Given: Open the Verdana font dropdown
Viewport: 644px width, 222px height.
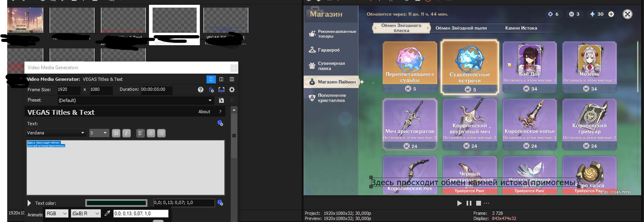Looking at the screenshot, I should point(56,133).
